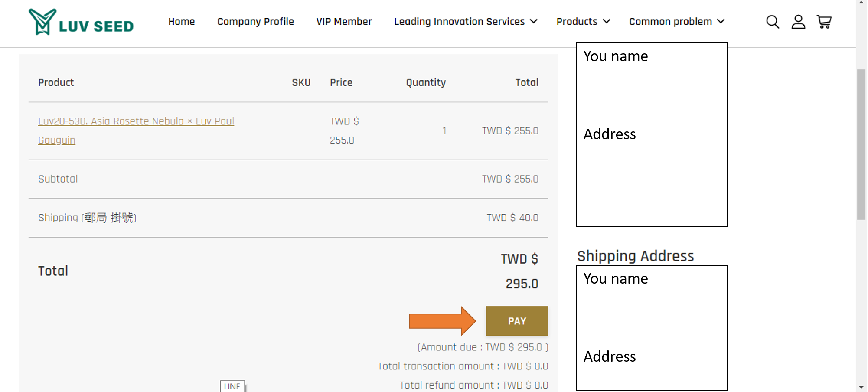Click the Shipping Address box
The height and width of the screenshot is (392, 868).
click(652, 328)
